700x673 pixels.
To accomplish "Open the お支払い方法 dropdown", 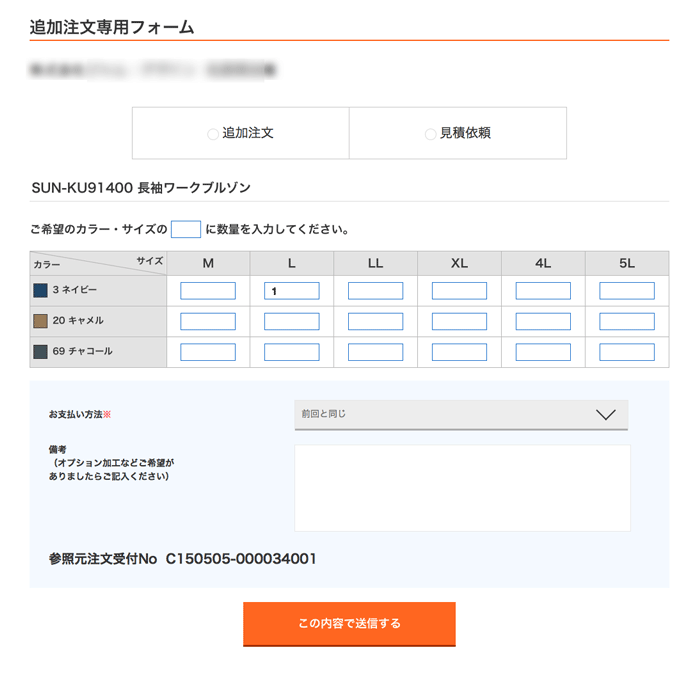I will [461, 415].
